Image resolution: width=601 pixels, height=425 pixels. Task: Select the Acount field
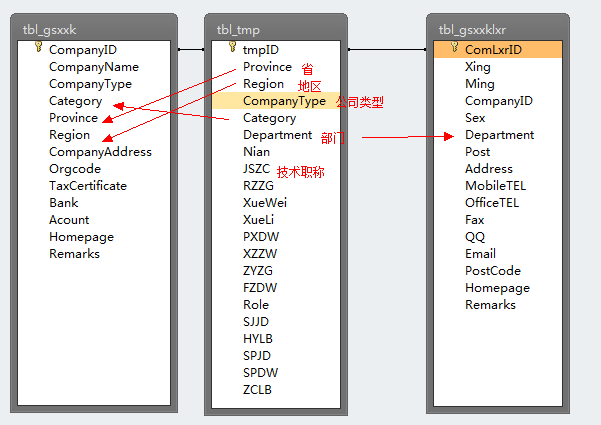69,220
